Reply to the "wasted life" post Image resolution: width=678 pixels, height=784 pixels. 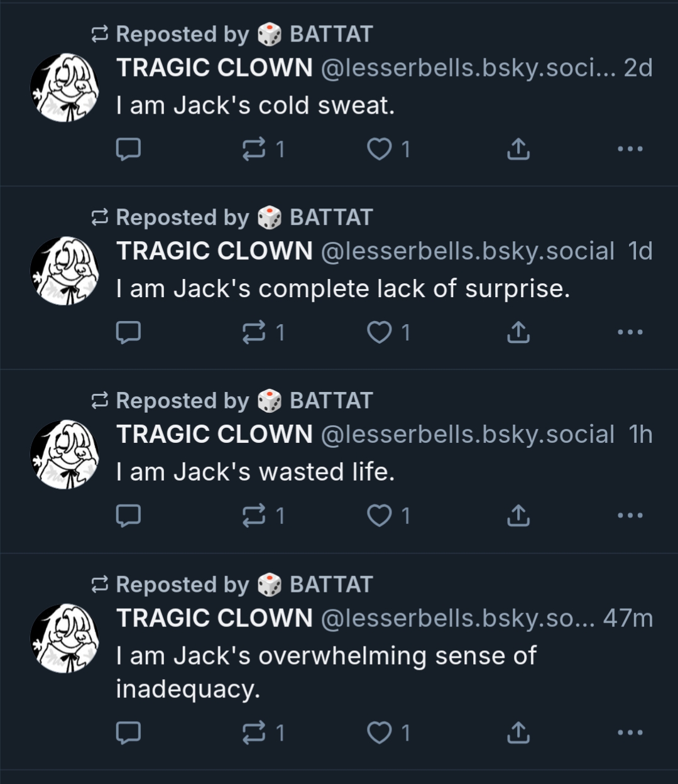128,516
